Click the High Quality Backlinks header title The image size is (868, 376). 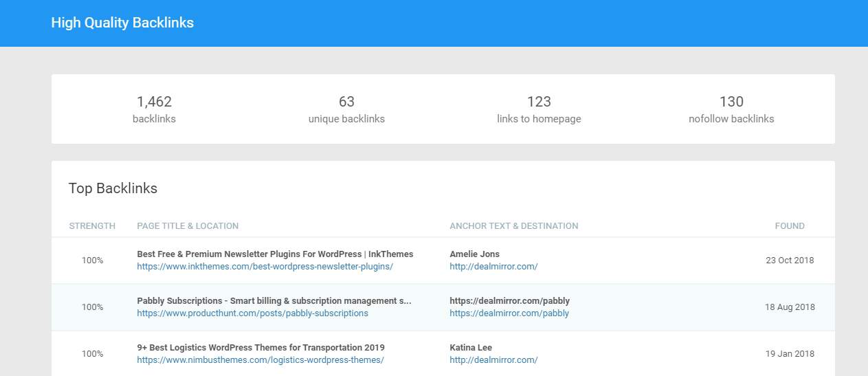[x=122, y=23]
